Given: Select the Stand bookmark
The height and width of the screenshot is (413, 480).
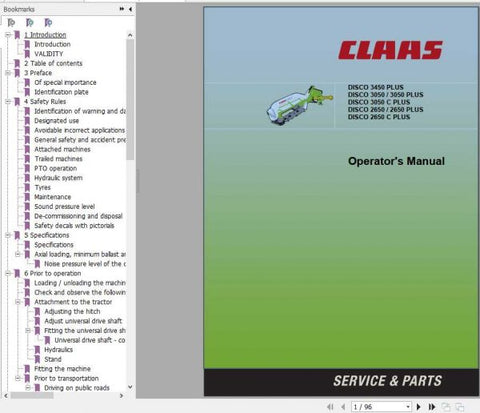Looking at the screenshot, I should 53,359.
